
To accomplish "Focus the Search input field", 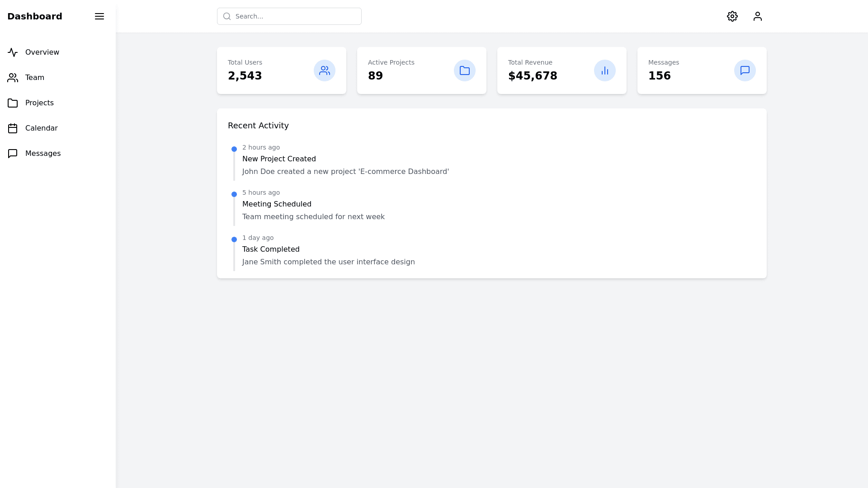I will (296, 16).
